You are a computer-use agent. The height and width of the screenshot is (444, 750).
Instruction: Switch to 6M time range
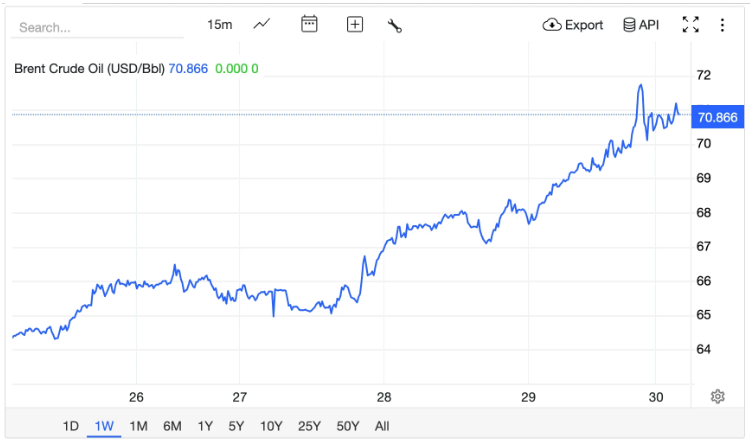[x=172, y=426]
